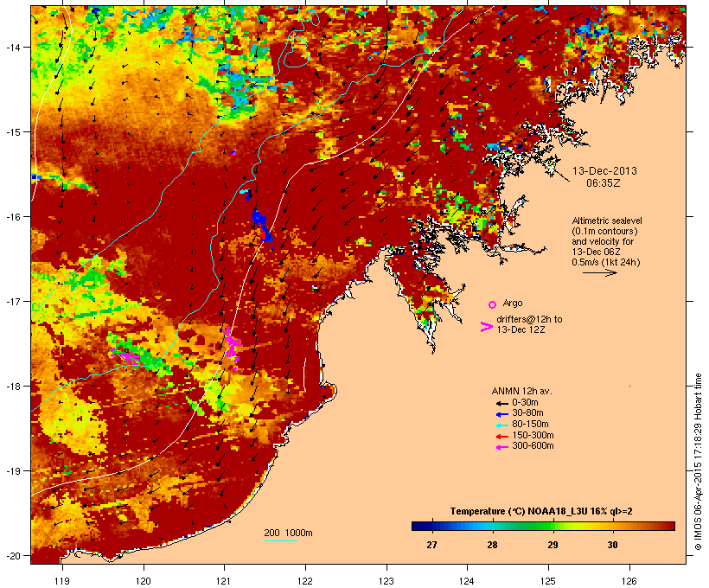Click the 30-80m depth label
This screenshot has width=709, height=588.
(x=527, y=413)
